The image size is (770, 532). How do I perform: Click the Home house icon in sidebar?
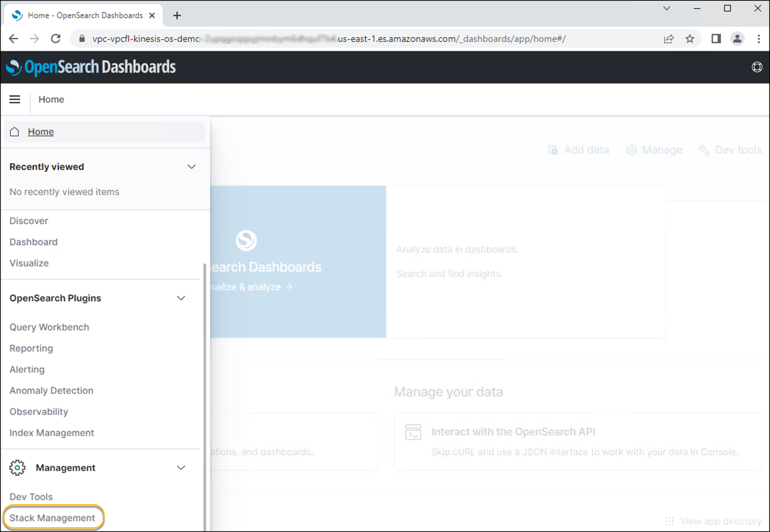click(15, 132)
